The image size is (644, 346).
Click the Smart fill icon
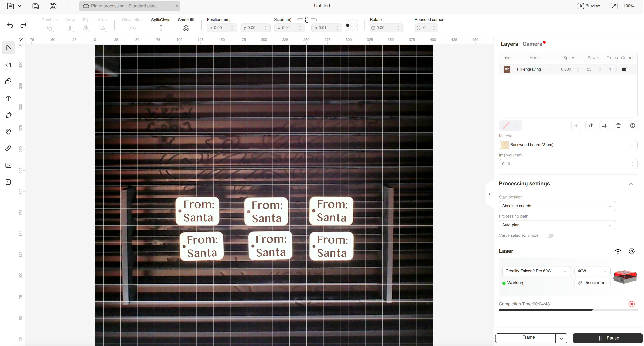186,28
